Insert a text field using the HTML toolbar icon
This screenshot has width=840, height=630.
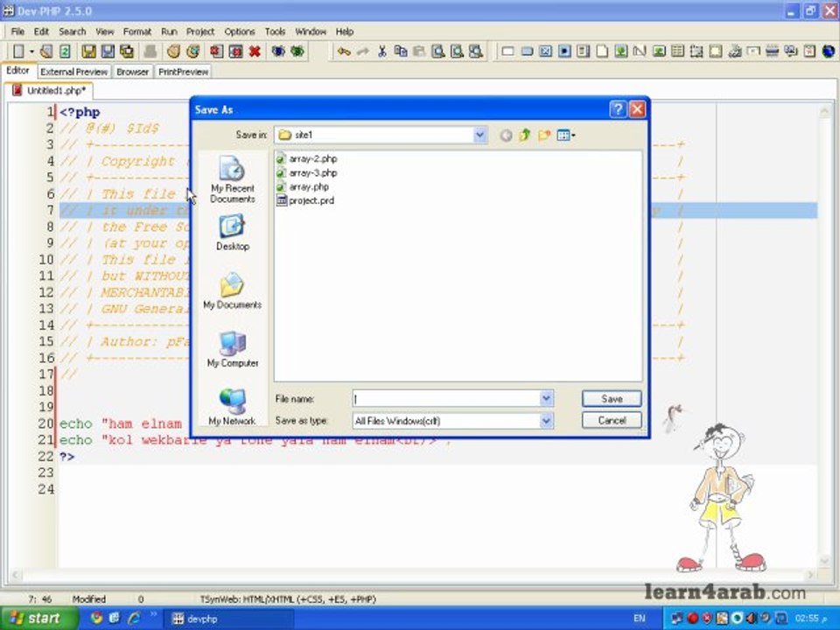(507, 52)
